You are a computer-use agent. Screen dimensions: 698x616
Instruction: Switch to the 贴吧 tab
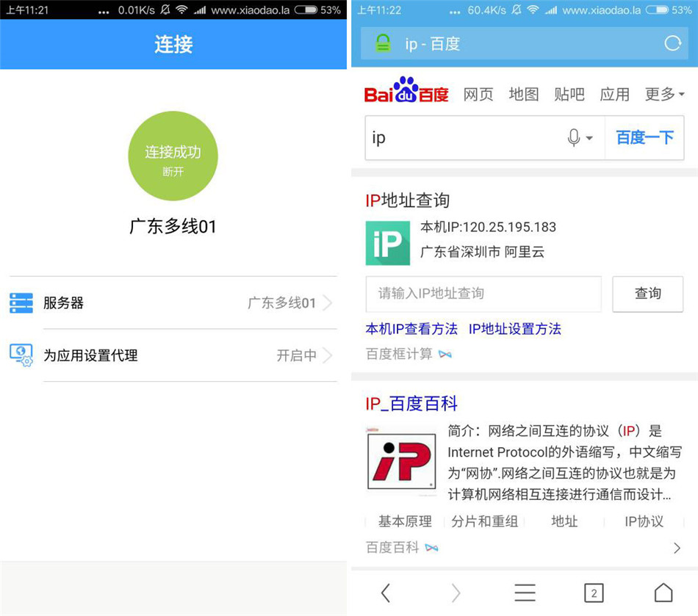point(569,94)
